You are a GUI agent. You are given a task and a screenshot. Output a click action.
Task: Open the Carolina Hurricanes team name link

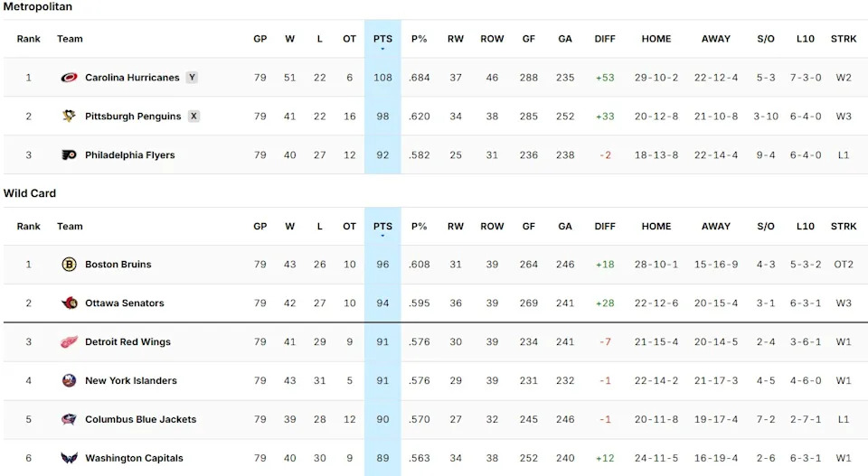point(132,78)
